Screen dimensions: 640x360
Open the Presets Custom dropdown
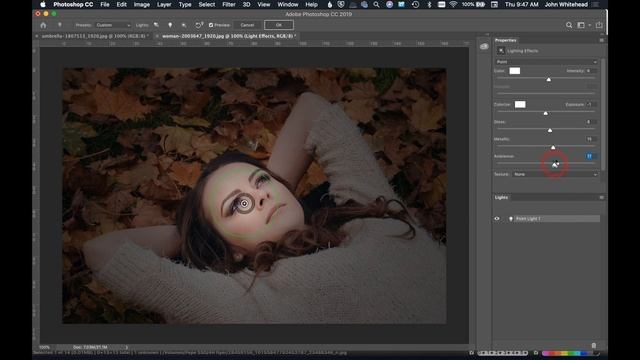point(113,25)
